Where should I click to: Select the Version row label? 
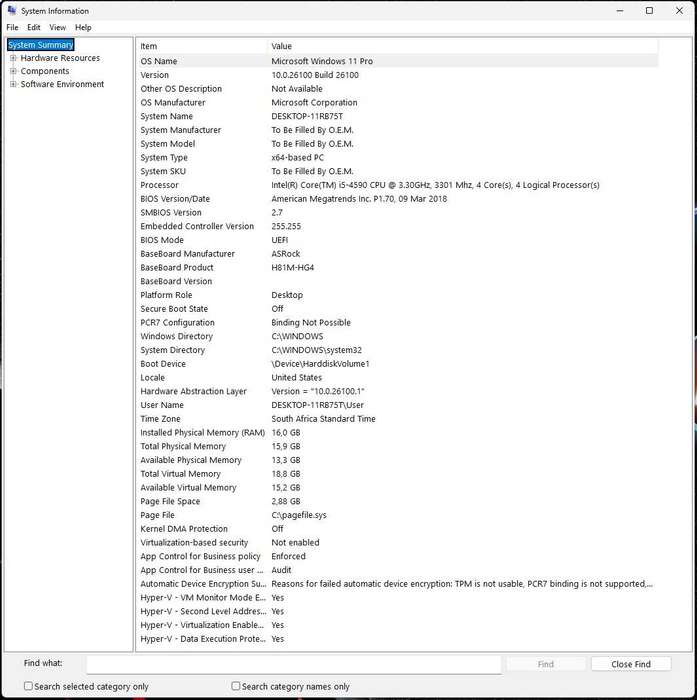[x=154, y=75]
